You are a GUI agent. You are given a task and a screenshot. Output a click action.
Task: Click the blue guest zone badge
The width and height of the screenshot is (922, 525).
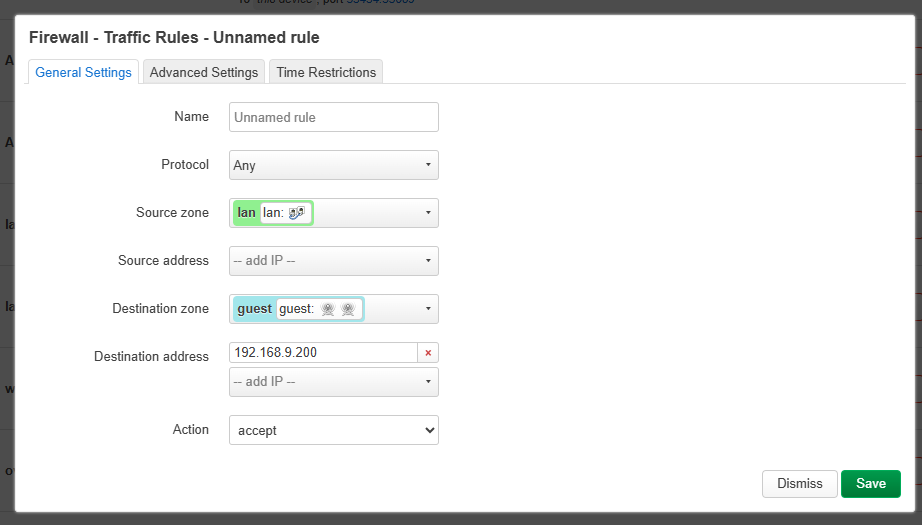point(254,309)
